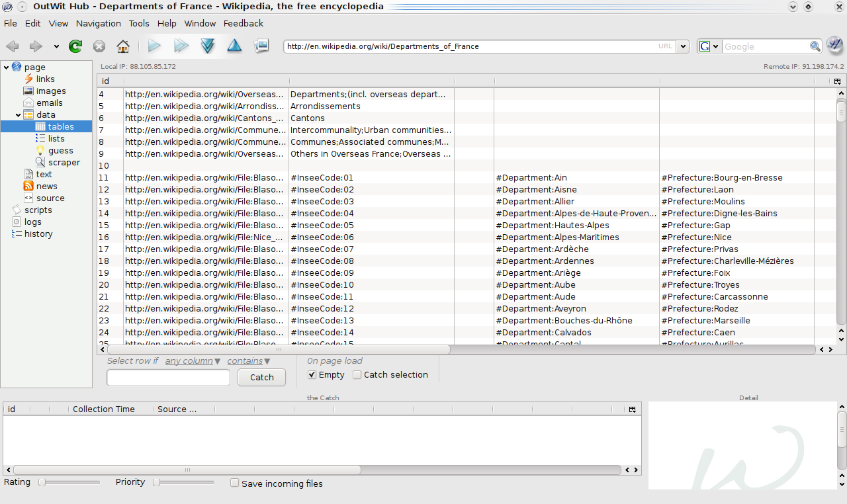Open the Window menu

[200, 23]
